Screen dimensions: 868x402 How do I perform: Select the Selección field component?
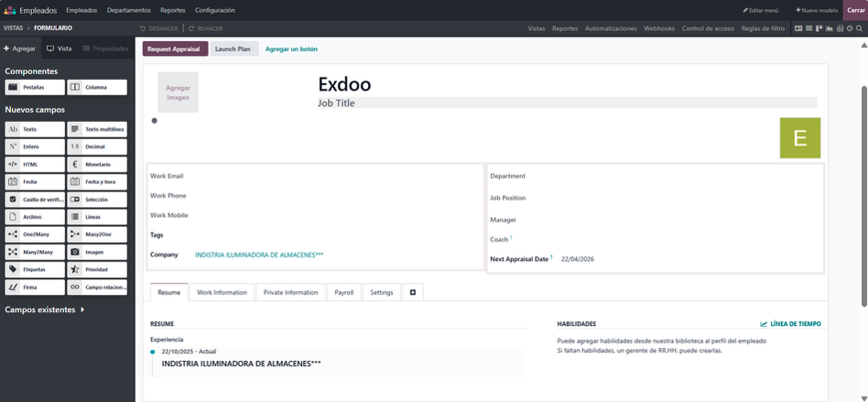97,200
